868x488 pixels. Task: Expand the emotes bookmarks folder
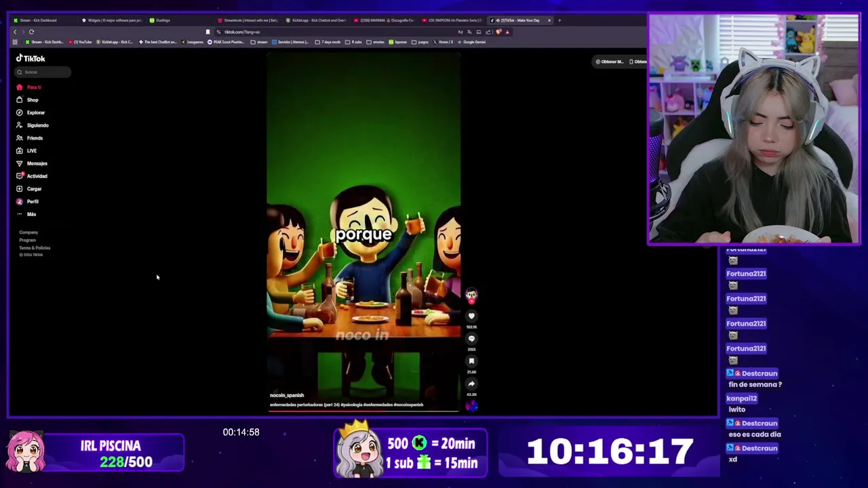pyautogui.click(x=376, y=42)
